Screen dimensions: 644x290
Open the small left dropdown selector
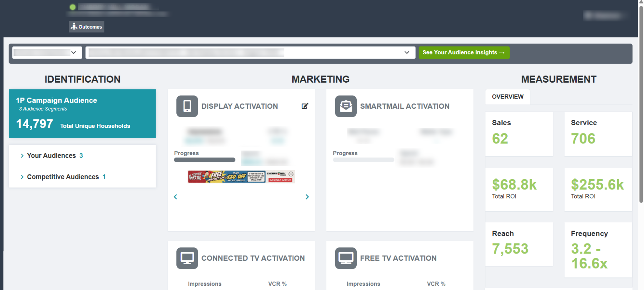point(47,53)
